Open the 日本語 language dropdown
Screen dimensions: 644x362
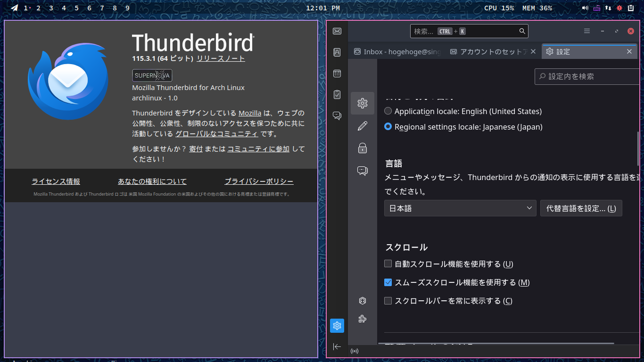(x=460, y=208)
